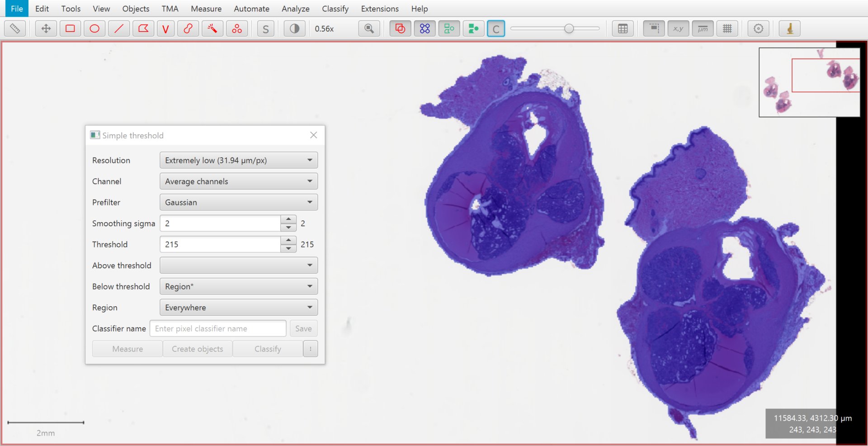Select the Wand tool
868x446 pixels.
212,28
